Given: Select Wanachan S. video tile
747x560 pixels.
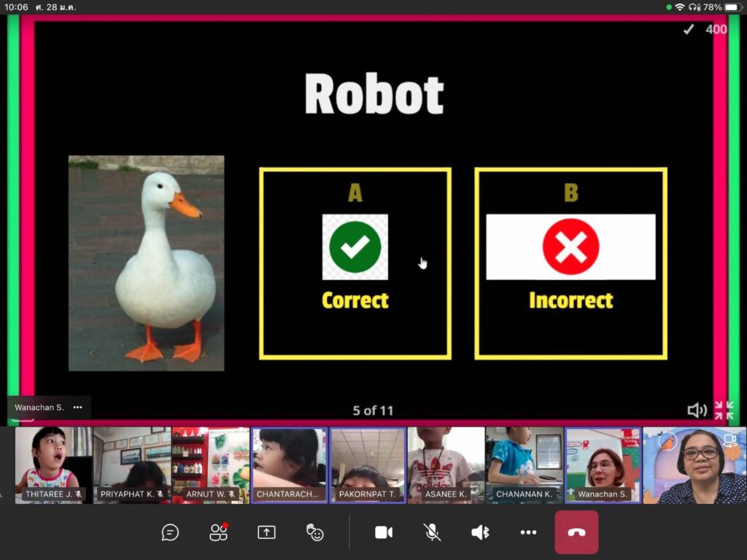Looking at the screenshot, I should point(603,464).
